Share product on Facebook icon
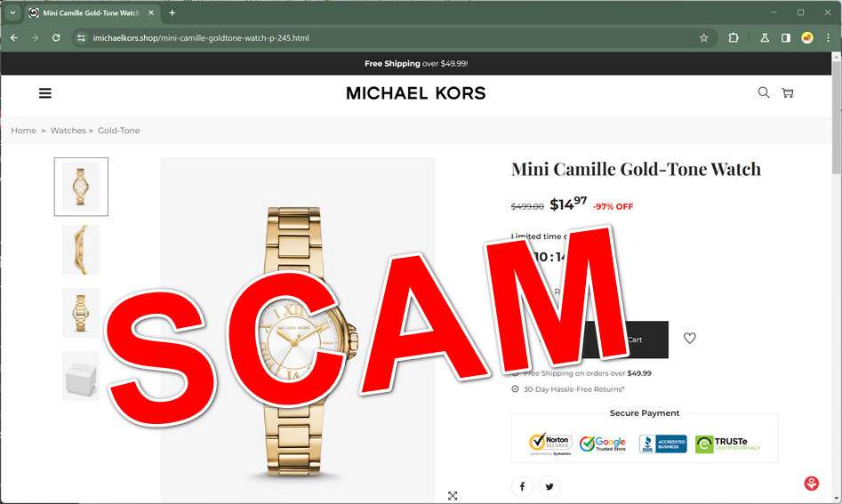This screenshot has width=842, height=504. click(522, 486)
